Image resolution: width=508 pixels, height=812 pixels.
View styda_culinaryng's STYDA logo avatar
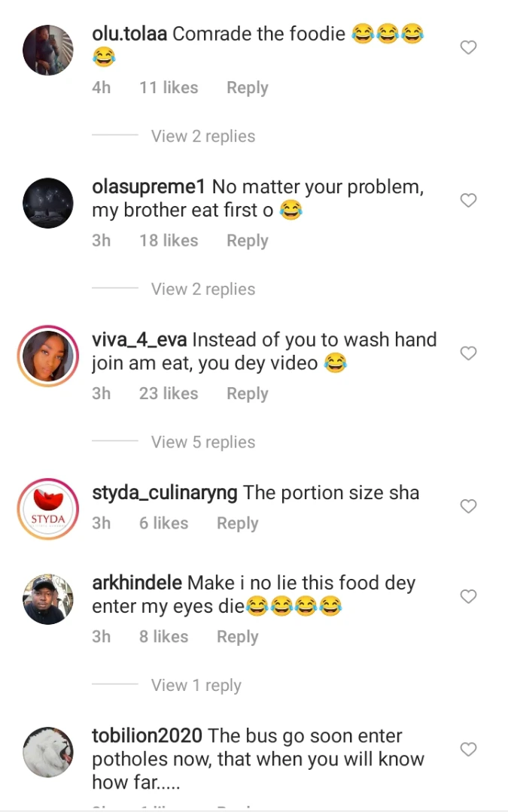pos(48,510)
